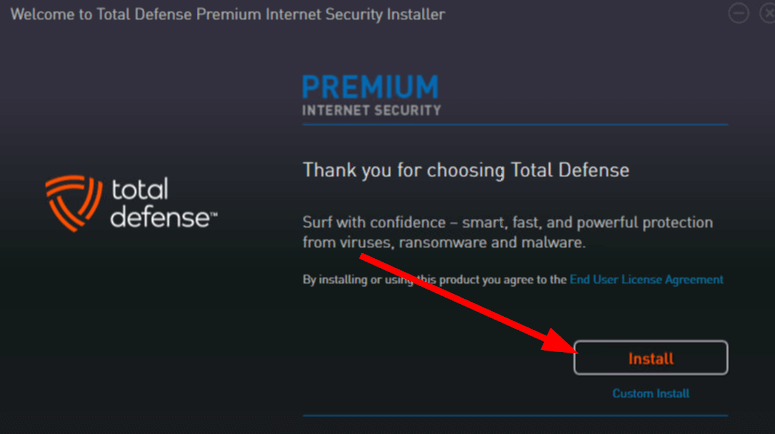Viewport: 775px width, 434px height.
Task: Close the installer with the X icon
Action: pos(768,13)
